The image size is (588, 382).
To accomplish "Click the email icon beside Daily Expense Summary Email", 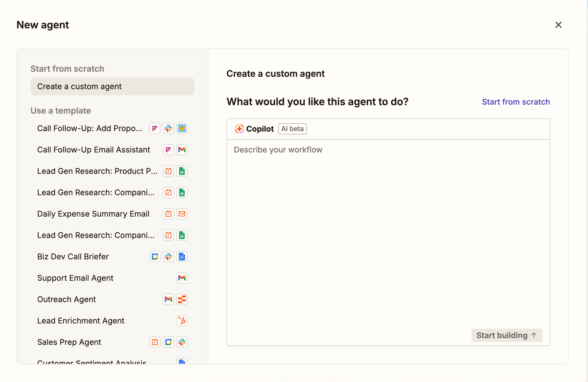I will click(x=182, y=214).
